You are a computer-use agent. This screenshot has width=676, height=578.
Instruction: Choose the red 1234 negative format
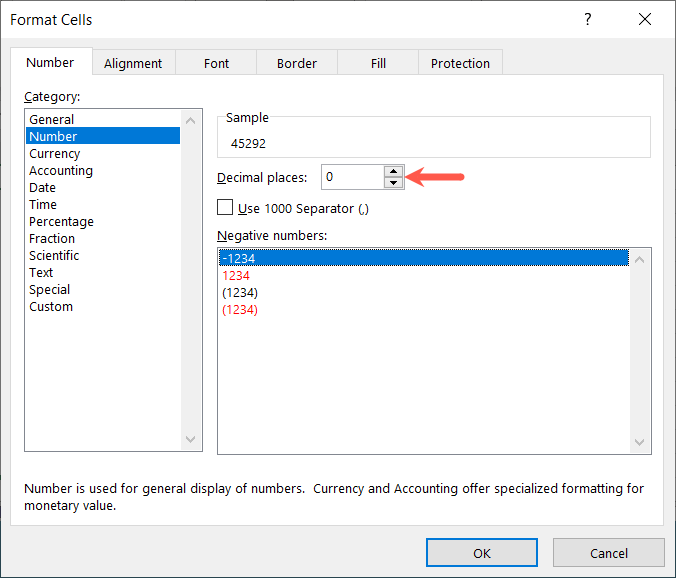tap(236, 275)
